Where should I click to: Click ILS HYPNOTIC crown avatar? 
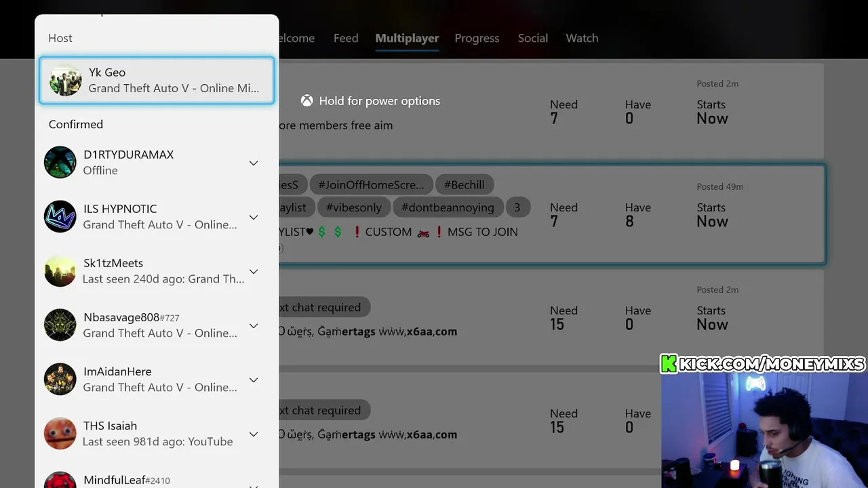tap(60, 217)
